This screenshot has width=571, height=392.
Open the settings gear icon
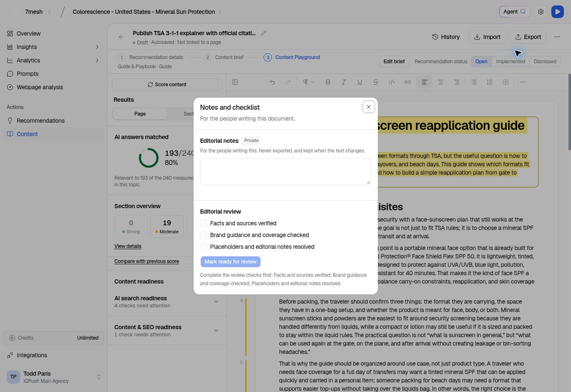pyautogui.click(x=541, y=12)
